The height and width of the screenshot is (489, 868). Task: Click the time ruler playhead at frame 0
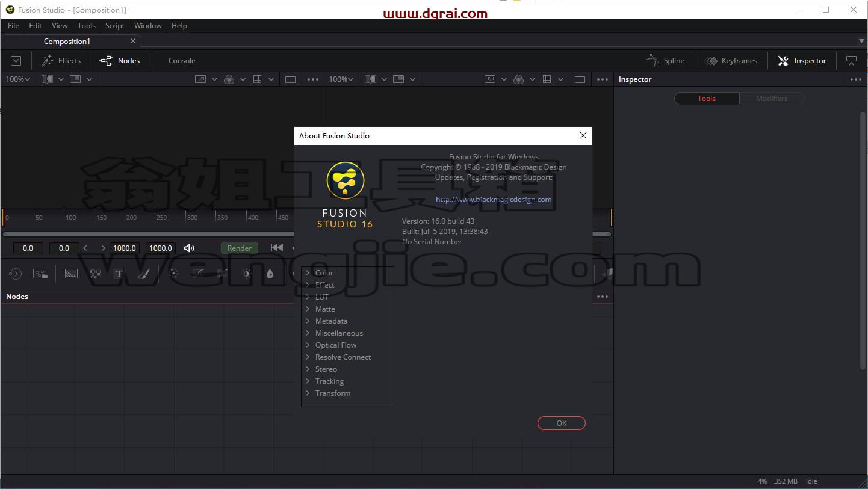tap(4, 217)
